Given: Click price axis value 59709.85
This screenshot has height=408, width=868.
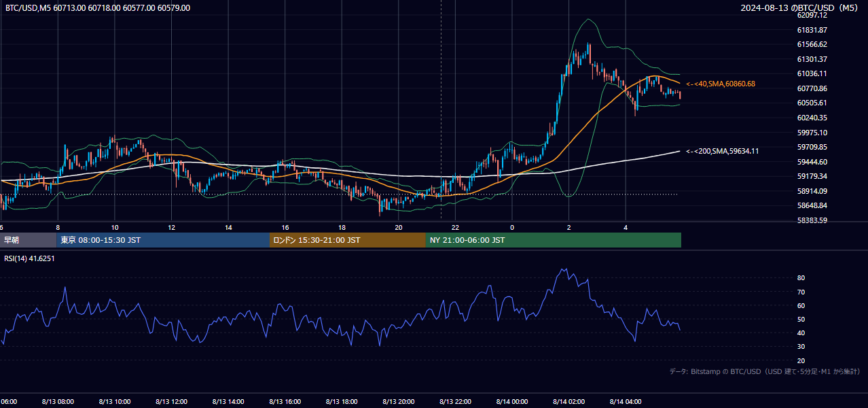Looking at the screenshot, I should coord(812,147).
